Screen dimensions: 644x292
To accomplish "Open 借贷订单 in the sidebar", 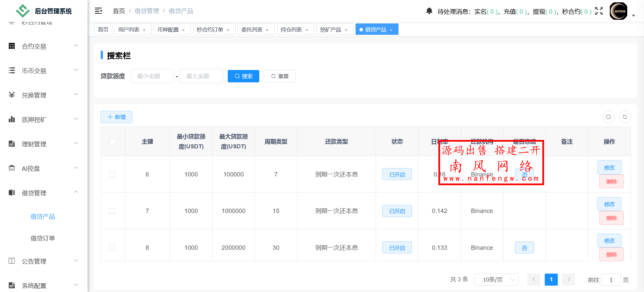I will 43,238.
